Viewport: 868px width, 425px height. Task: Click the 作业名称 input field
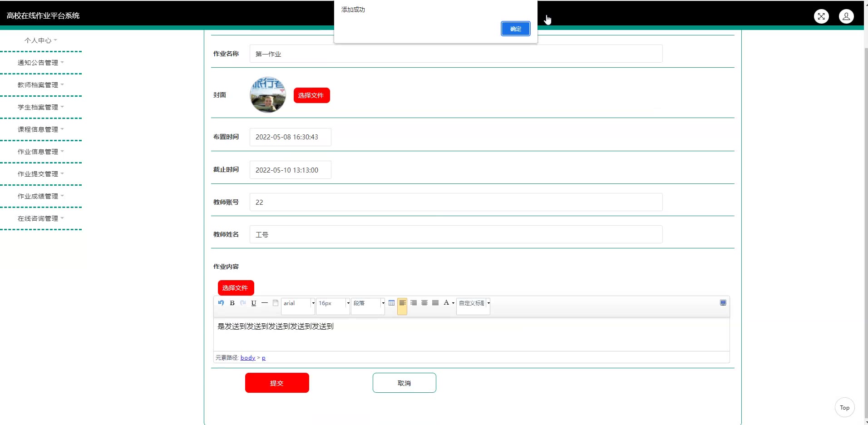456,54
